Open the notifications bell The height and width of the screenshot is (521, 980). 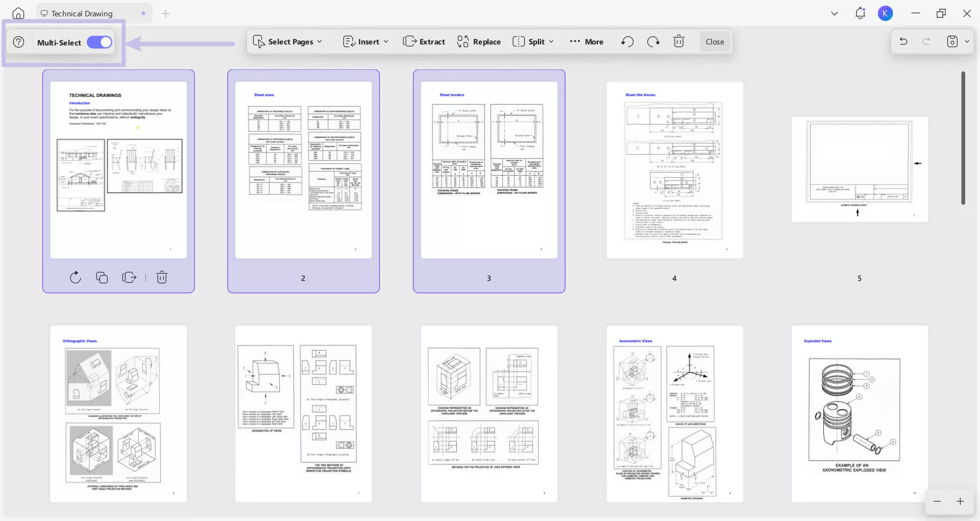[861, 13]
